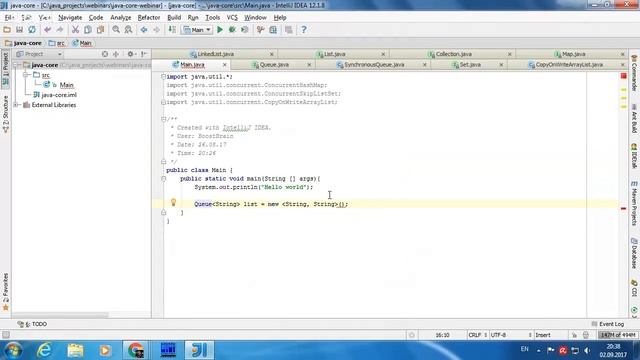Click Collapse All icon in Project panel
640x360 pixels.
(x=116, y=54)
